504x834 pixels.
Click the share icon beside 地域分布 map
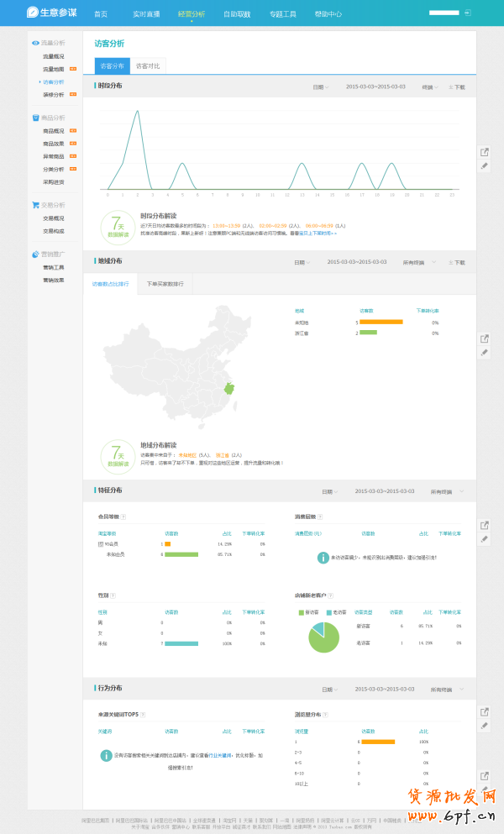[485, 338]
